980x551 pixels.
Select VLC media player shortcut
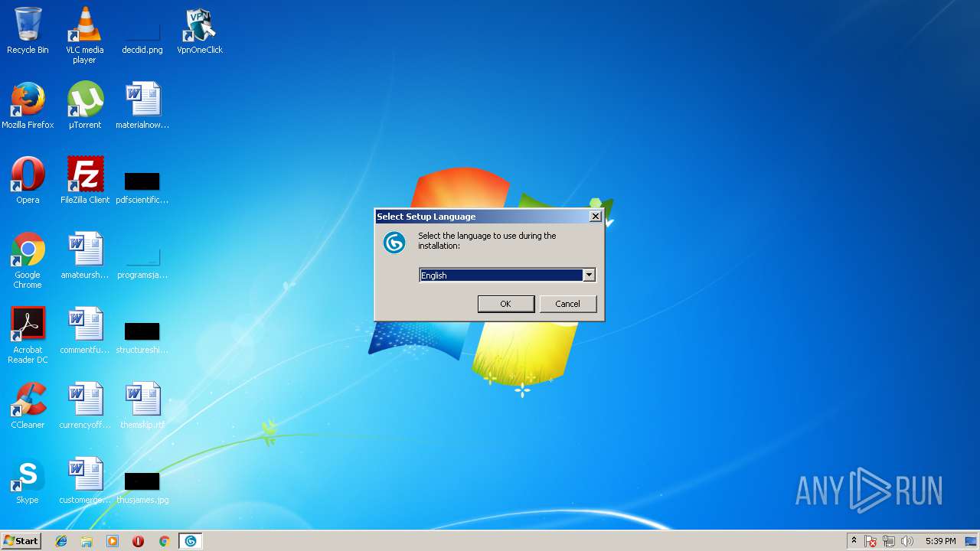coord(84,35)
